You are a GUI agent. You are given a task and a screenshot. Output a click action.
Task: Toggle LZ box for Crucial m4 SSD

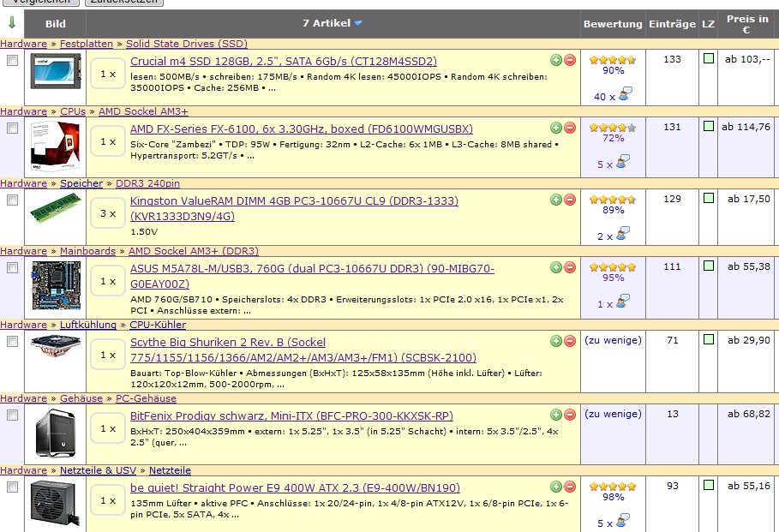pyautogui.click(x=709, y=58)
